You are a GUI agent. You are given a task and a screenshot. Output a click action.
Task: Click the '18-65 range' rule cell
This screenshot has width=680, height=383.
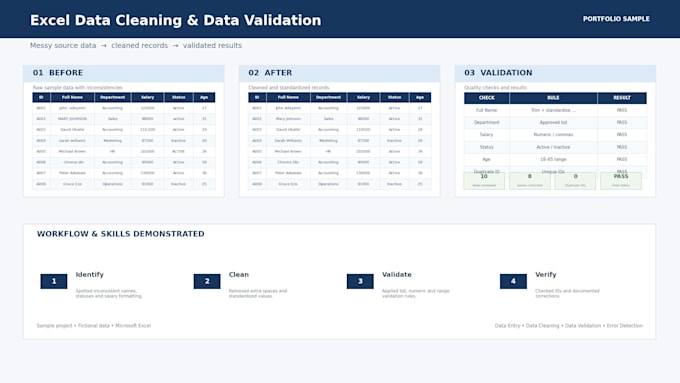click(x=553, y=160)
